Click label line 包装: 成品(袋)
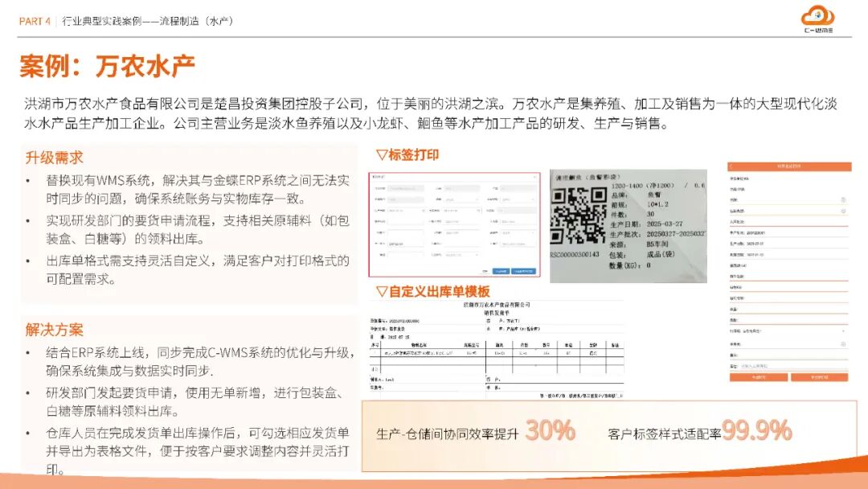The height and width of the screenshot is (489, 868). pos(641,255)
